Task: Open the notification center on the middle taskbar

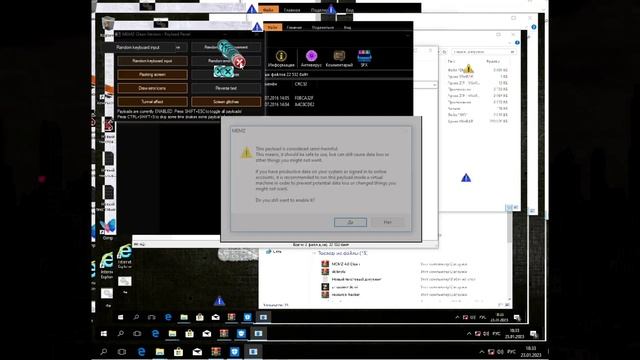Action: tap(533, 333)
